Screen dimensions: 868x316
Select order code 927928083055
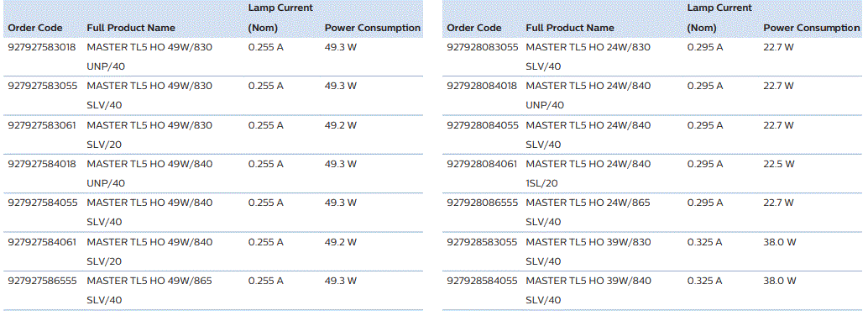pyautogui.click(x=482, y=48)
